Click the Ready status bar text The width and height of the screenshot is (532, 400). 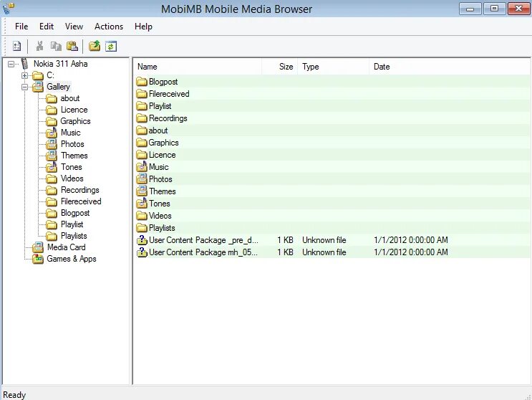pos(14,395)
